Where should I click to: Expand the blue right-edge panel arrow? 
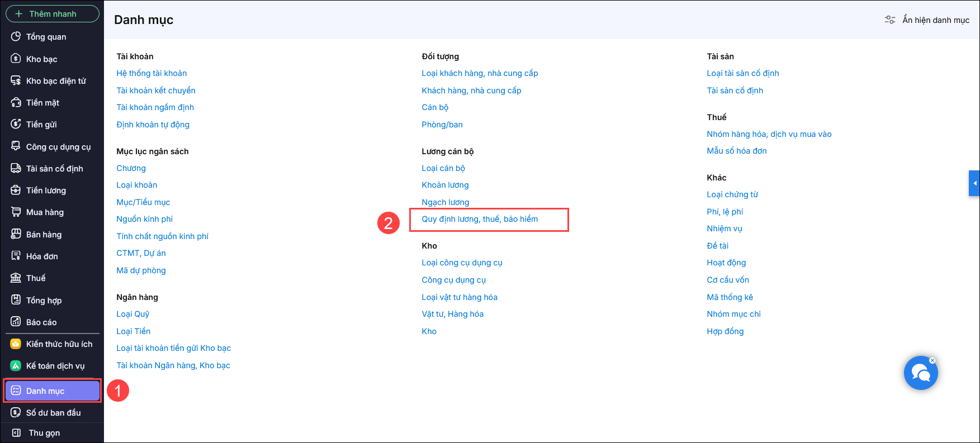[974, 183]
